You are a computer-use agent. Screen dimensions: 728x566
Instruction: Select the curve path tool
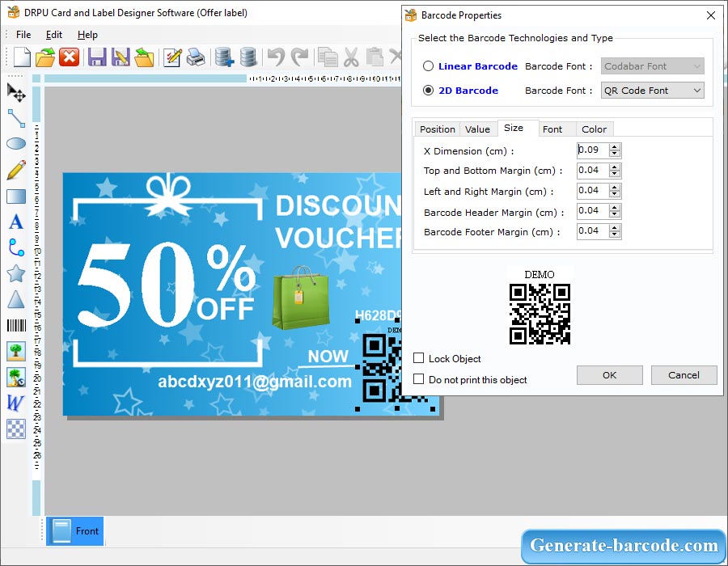[16, 247]
